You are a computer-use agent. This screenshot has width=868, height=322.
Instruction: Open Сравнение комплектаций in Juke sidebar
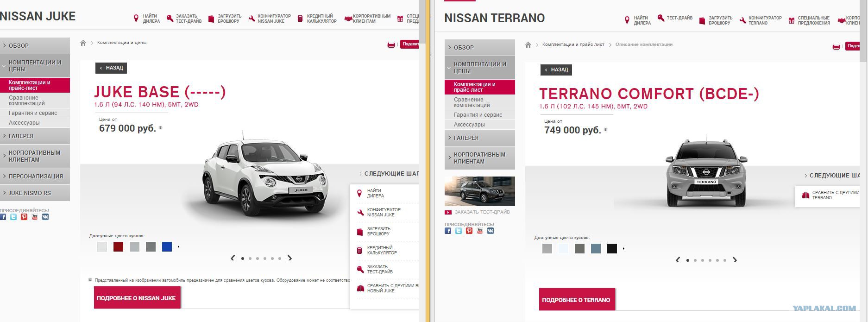(35, 101)
